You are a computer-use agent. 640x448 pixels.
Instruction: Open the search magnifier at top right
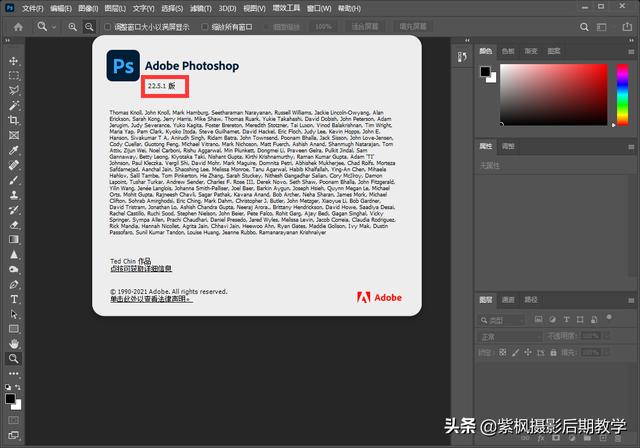584,27
